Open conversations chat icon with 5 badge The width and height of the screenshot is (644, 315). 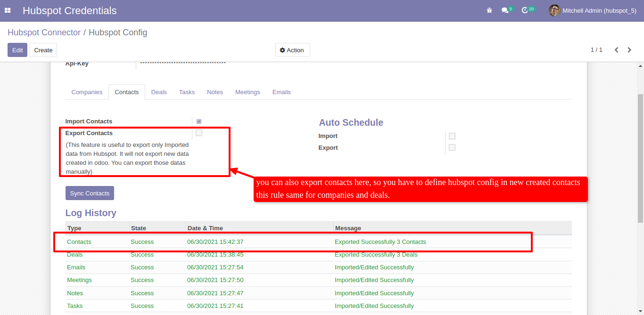pyautogui.click(x=507, y=10)
